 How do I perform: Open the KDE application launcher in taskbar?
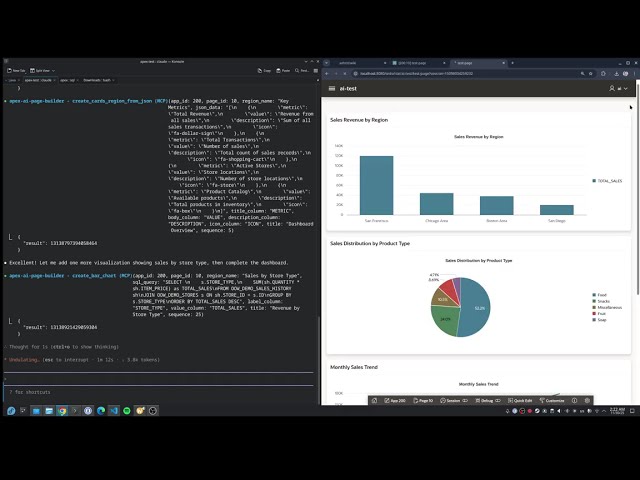[x=11, y=411]
